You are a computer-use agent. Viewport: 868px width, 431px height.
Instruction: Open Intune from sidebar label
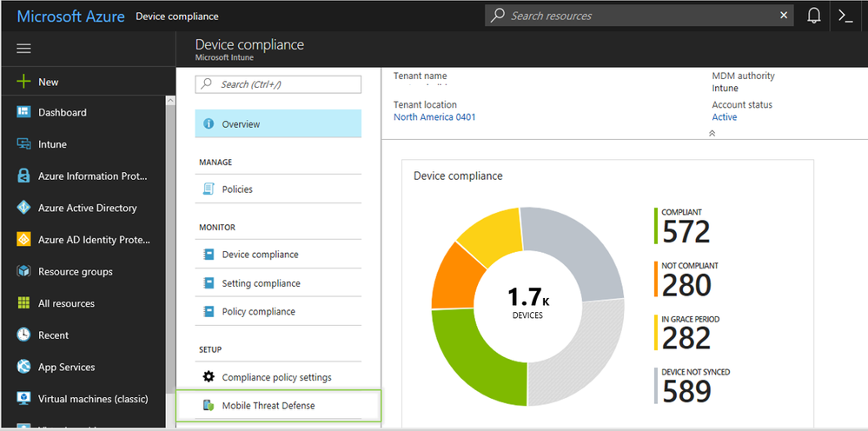[52, 144]
